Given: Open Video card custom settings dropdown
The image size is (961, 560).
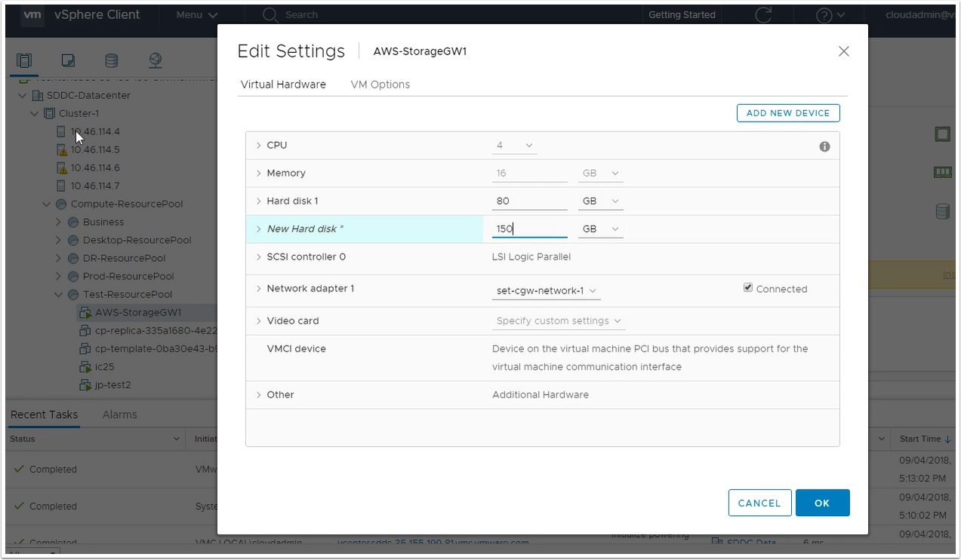Looking at the screenshot, I should (x=559, y=321).
